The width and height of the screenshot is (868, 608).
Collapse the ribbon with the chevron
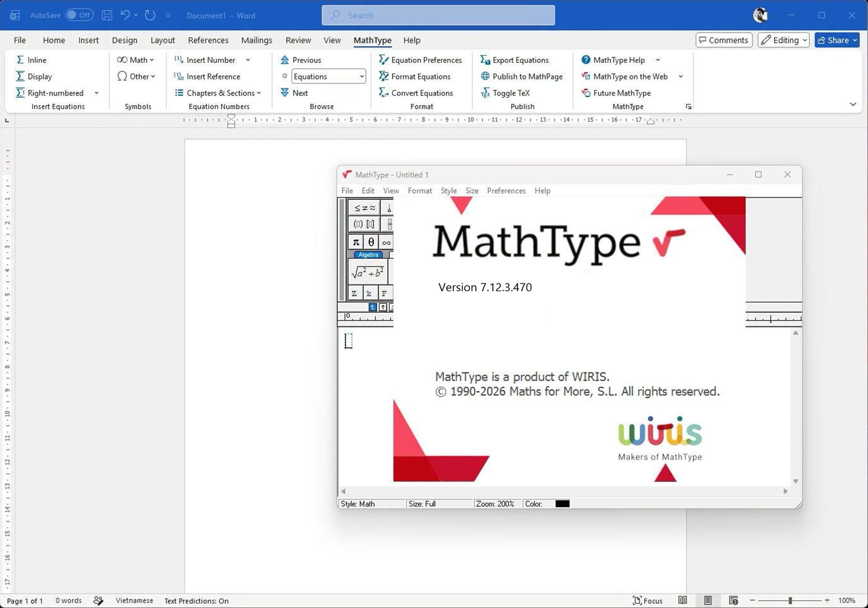853,104
